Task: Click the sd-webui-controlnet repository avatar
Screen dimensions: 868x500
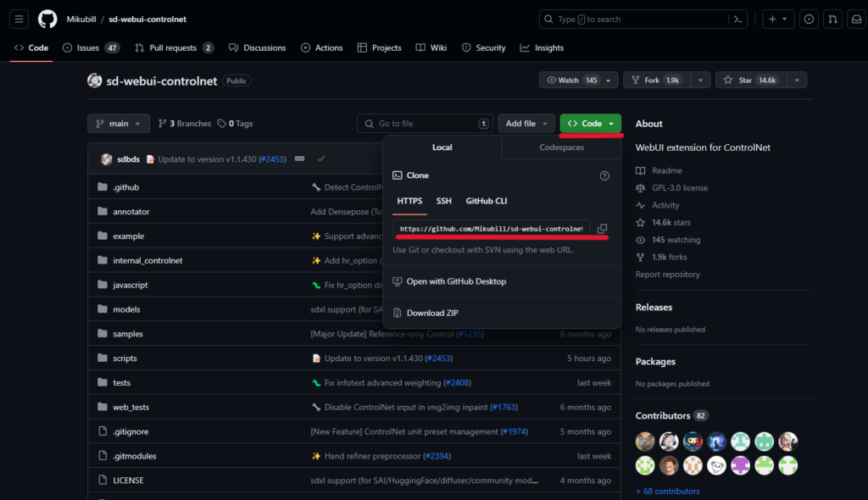Action: coord(95,81)
